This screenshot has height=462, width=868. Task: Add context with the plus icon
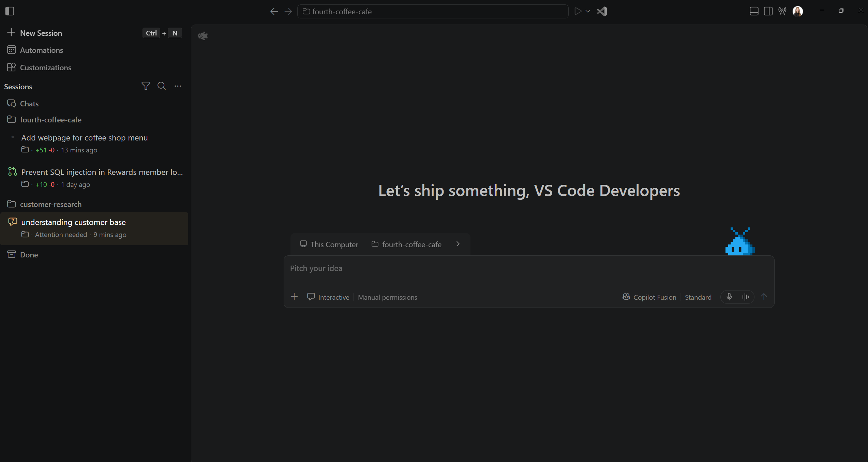294,297
